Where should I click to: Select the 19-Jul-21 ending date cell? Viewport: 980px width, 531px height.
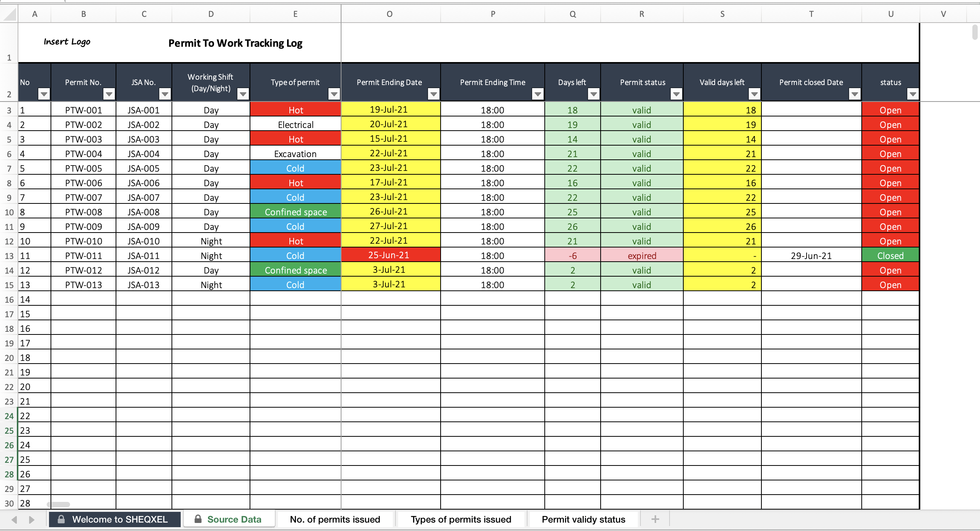(x=390, y=110)
